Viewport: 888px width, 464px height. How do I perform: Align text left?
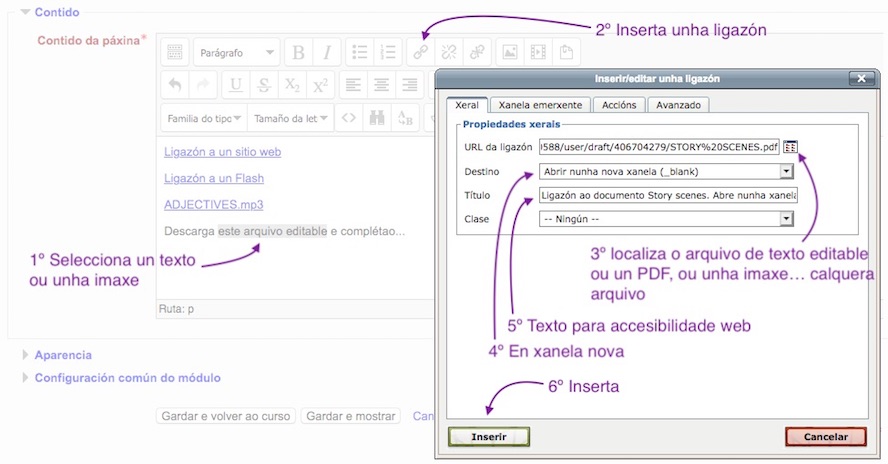coord(353,86)
